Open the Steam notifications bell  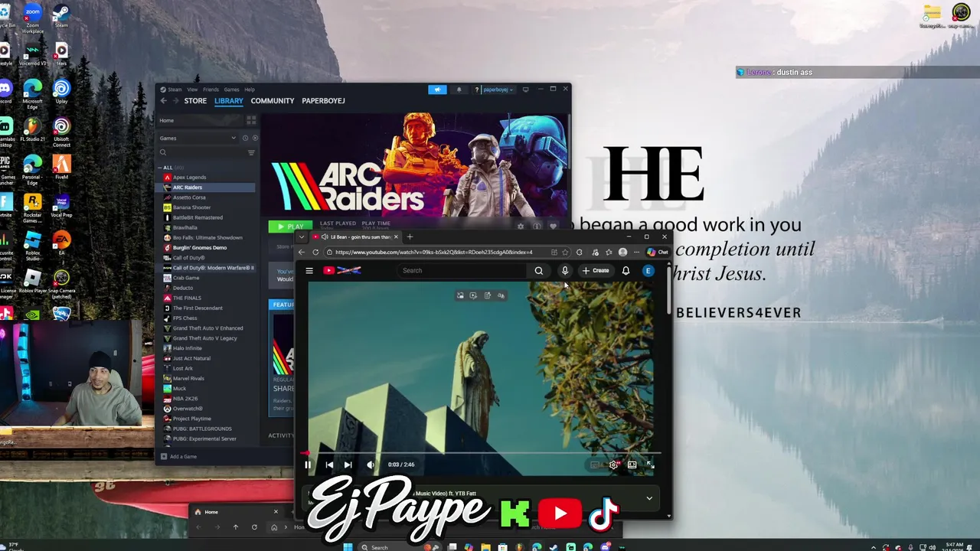click(x=459, y=90)
